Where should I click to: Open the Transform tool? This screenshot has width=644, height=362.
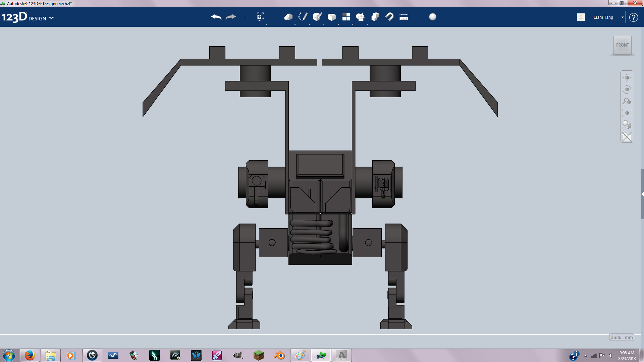coord(260,17)
